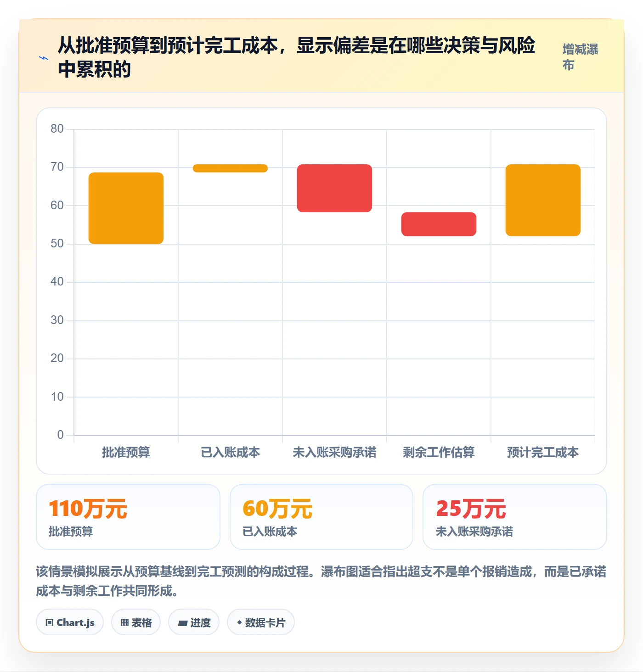
Task: Click the description paragraph starting 该情景模拟展示
Action: (321, 581)
